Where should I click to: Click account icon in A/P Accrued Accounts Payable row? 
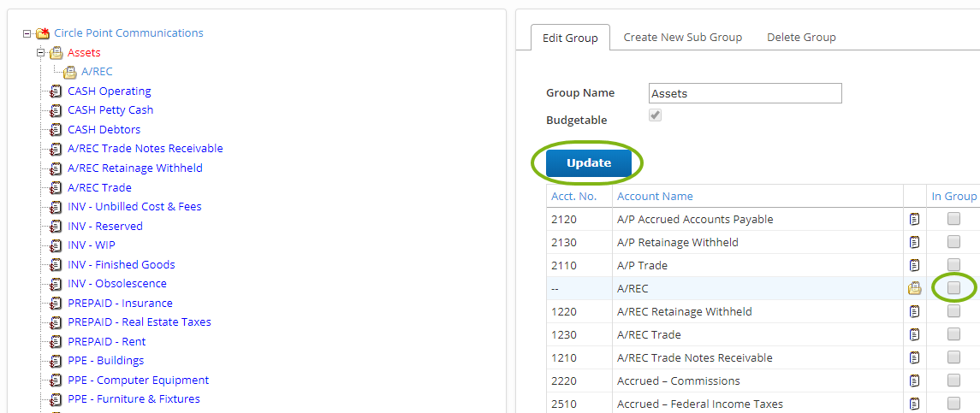tap(914, 219)
